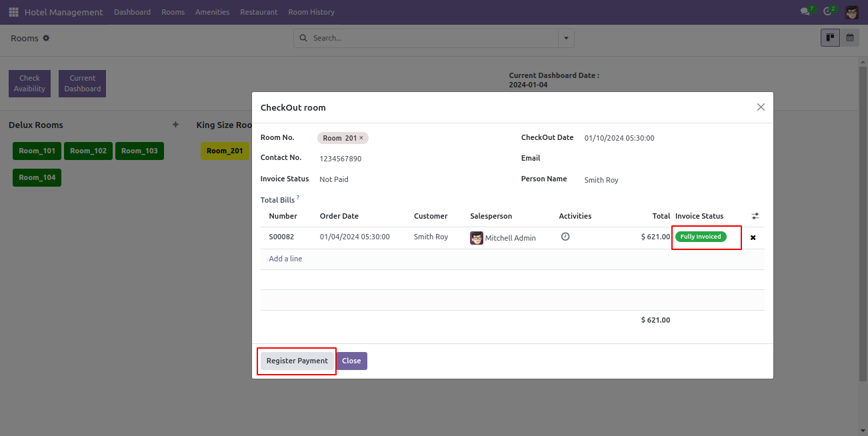The width and height of the screenshot is (868, 436).
Task: Click the Hotel Management app title
Action: click(x=64, y=12)
